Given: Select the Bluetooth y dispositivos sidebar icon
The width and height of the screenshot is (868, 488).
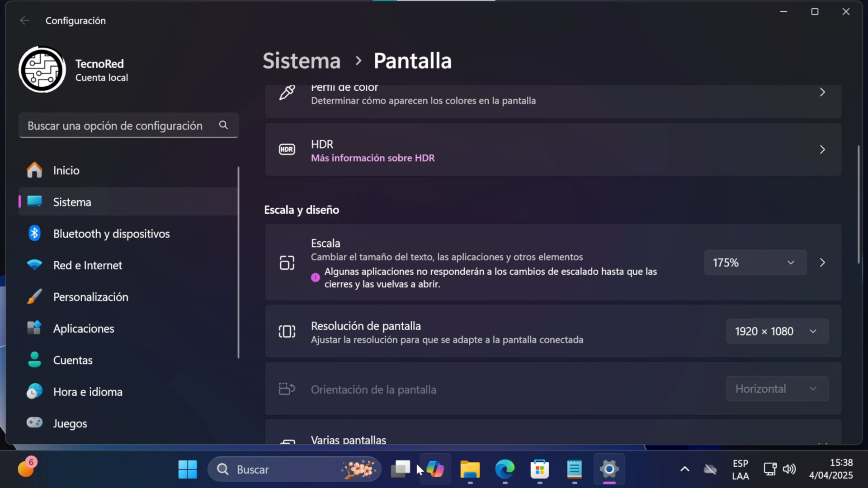Looking at the screenshot, I should click(x=35, y=233).
